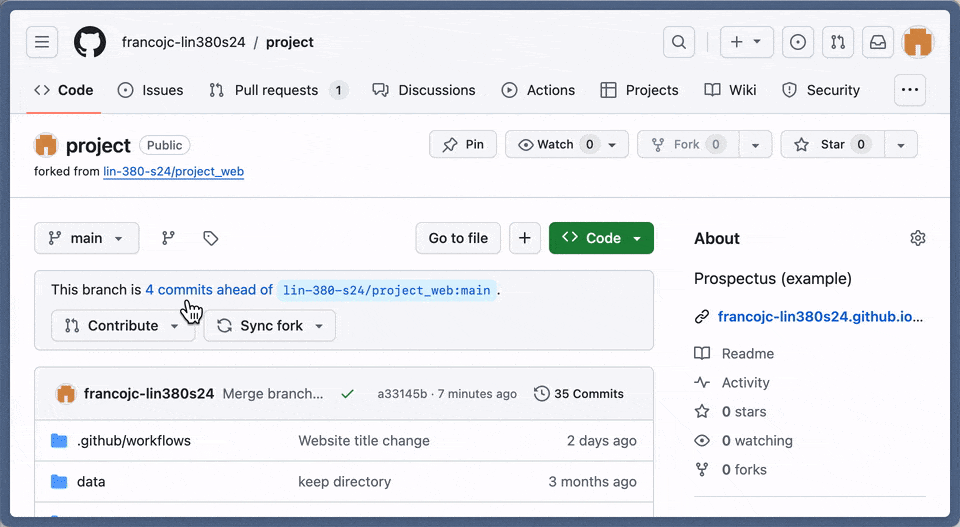This screenshot has height=527, width=960.
Task: Open the repository settings gear in About
Action: tap(917, 238)
